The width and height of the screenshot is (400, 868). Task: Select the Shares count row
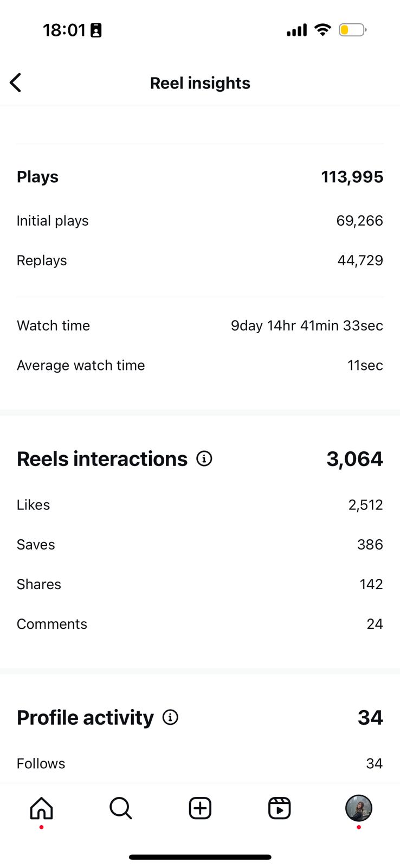[200, 584]
